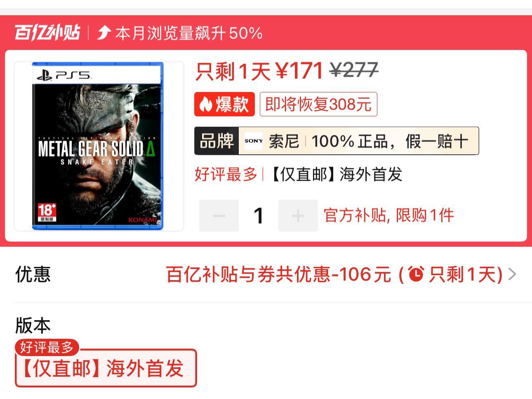Tap the flame 爆款 badge
The width and height of the screenshot is (532, 399).
[x=224, y=104]
